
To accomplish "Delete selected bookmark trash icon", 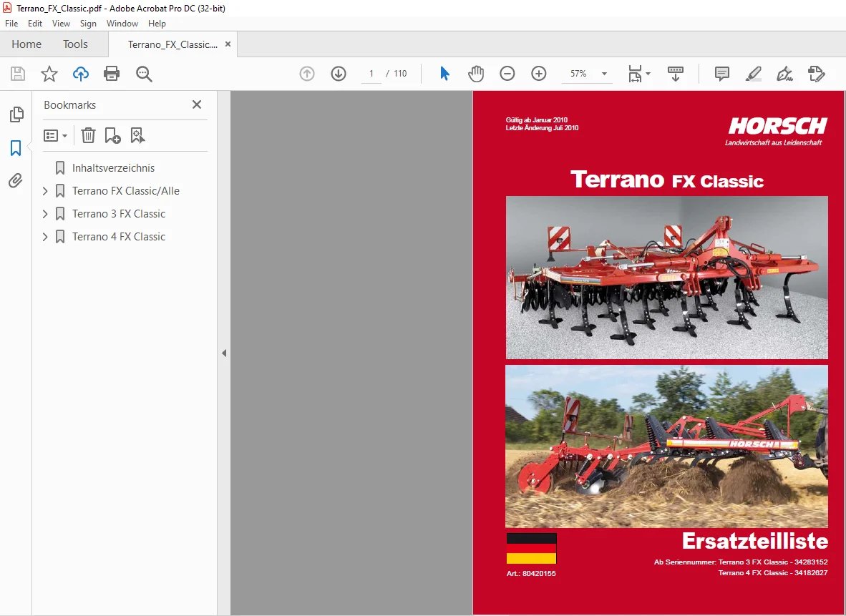I will point(89,135).
